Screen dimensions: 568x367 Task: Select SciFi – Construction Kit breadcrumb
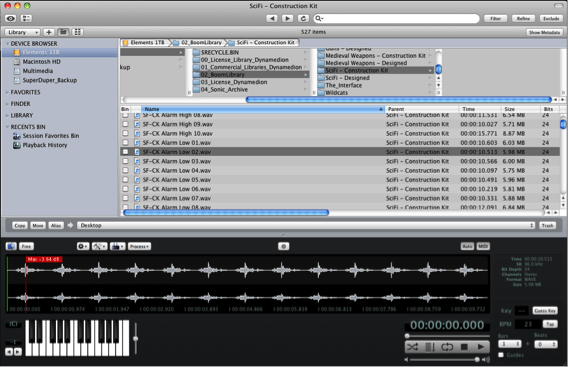click(263, 43)
